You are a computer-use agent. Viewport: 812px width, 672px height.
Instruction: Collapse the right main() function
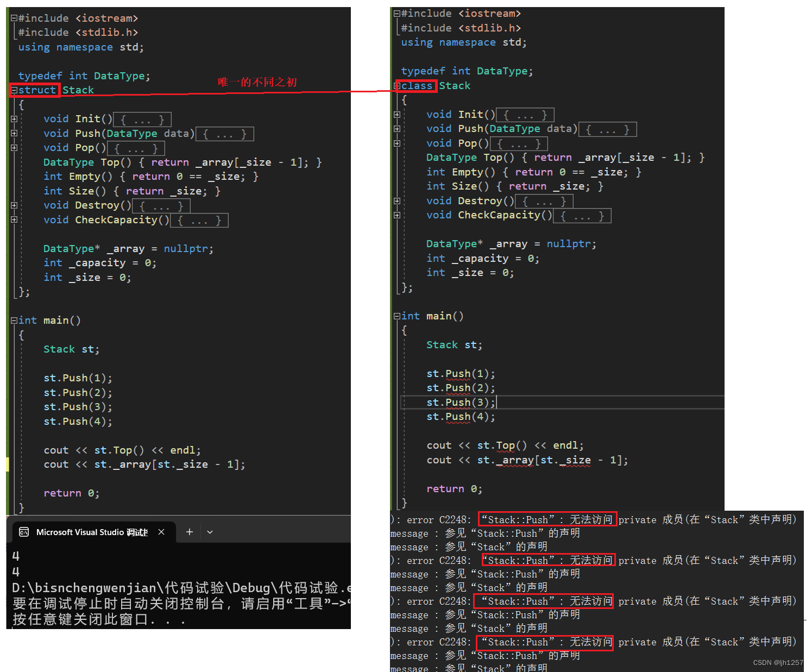pos(397,316)
